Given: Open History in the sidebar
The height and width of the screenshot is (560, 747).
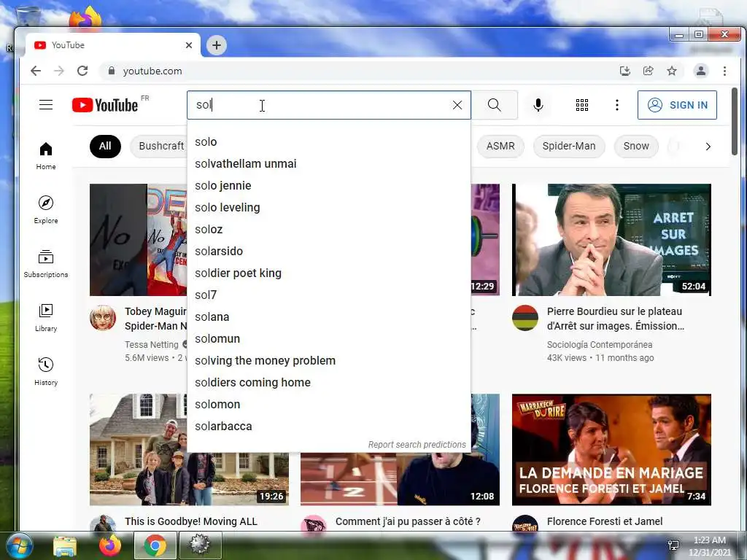Looking at the screenshot, I should (46, 372).
